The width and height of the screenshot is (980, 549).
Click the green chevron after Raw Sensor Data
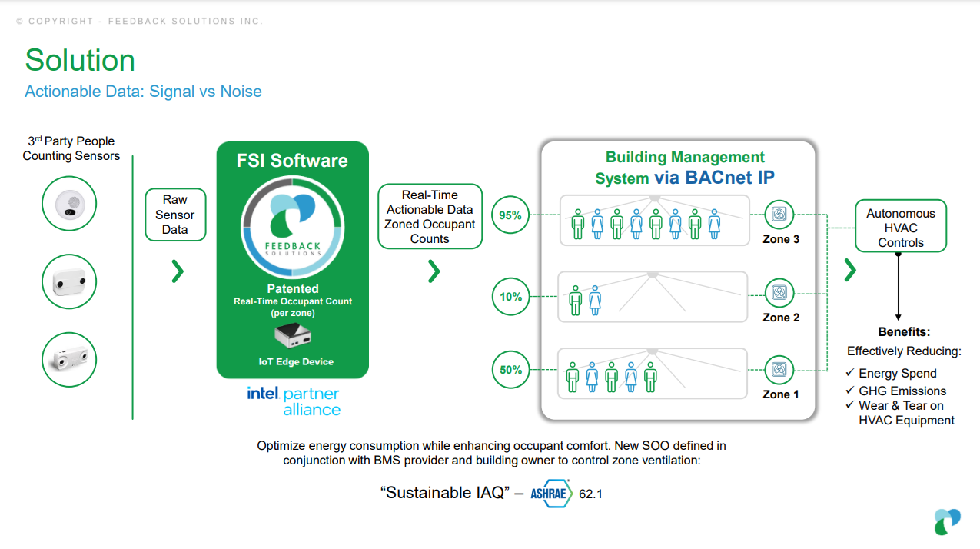tap(178, 271)
